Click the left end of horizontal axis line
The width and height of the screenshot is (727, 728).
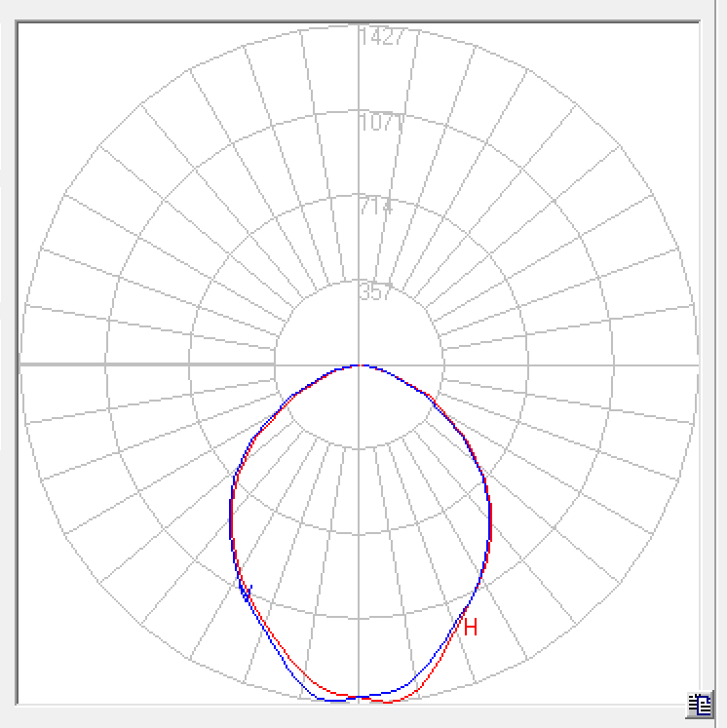click(x=23, y=364)
